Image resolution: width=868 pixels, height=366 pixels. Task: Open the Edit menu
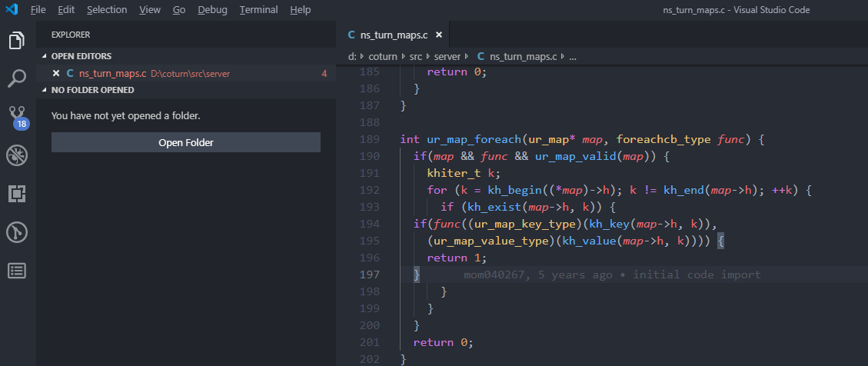66,9
